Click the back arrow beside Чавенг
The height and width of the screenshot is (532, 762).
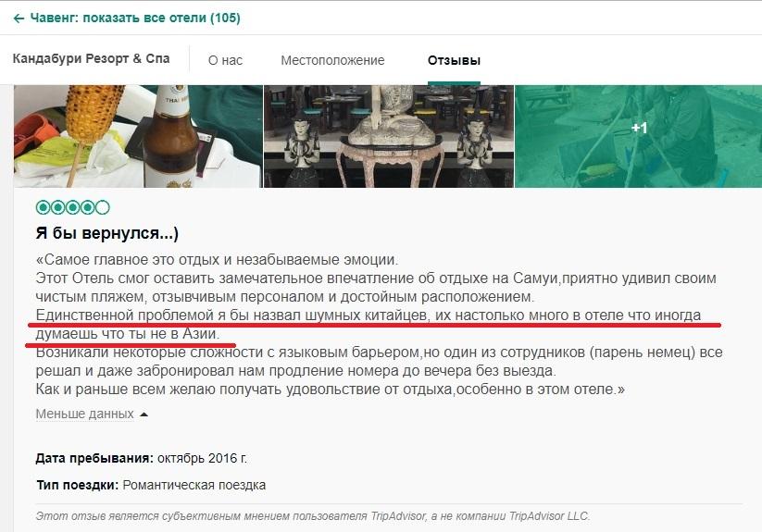click(x=19, y=19)
